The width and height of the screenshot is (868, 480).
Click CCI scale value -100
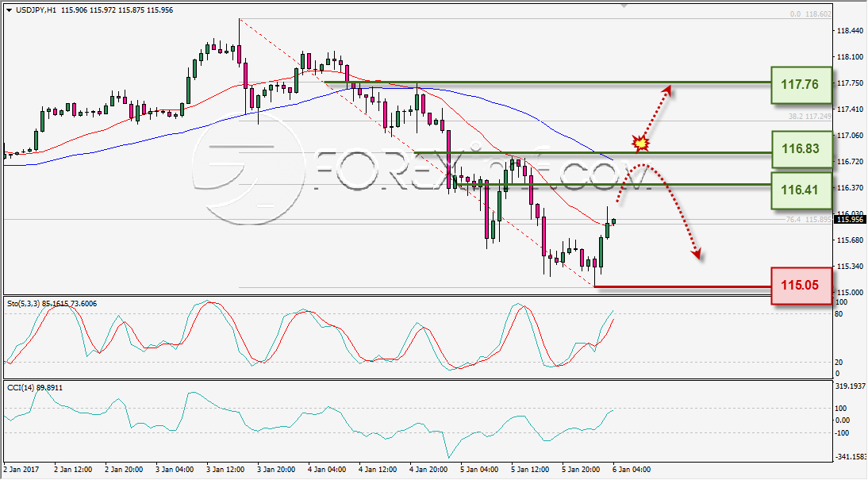[x=842, y=432]
